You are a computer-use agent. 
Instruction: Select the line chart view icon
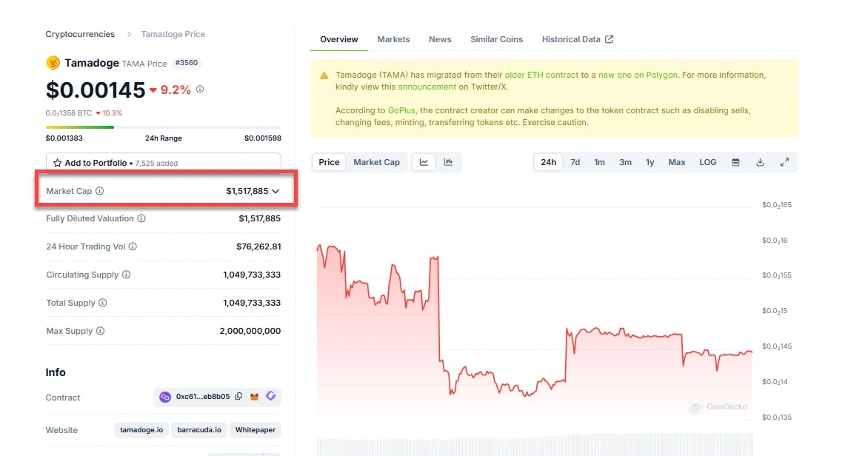click(x=424, y=162)
